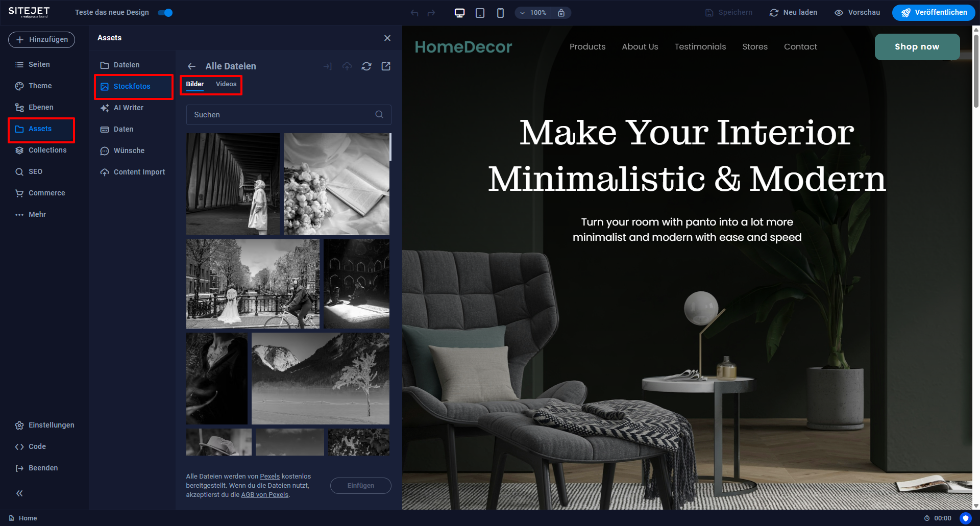Select desktop device view icon
The width and height of the screenshot is (980, 526).
(459, 13)
